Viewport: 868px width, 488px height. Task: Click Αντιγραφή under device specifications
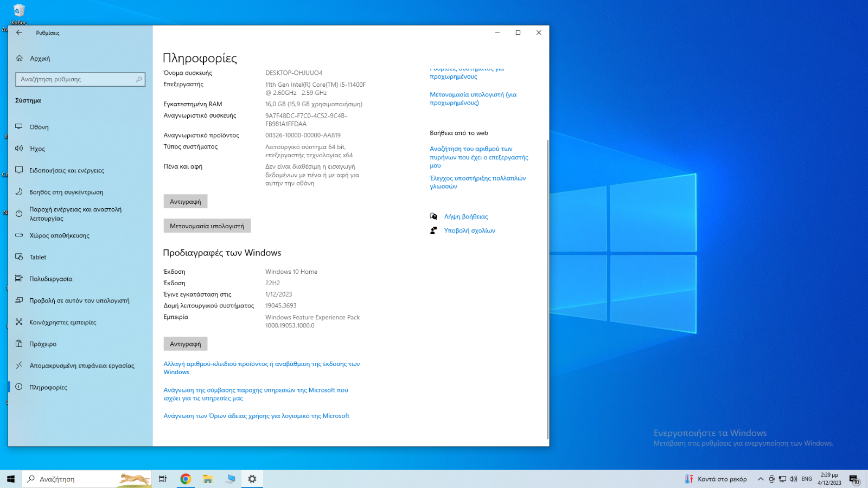point(186,201)
